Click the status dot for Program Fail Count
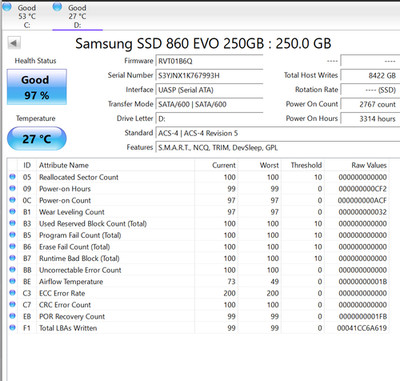 click(x=12, y=235)
